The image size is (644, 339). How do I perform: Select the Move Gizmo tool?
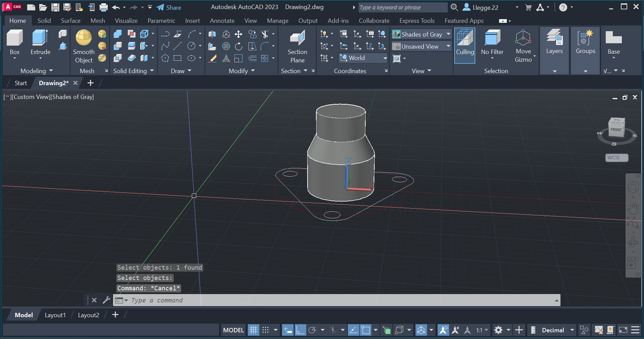pos(523,46)
